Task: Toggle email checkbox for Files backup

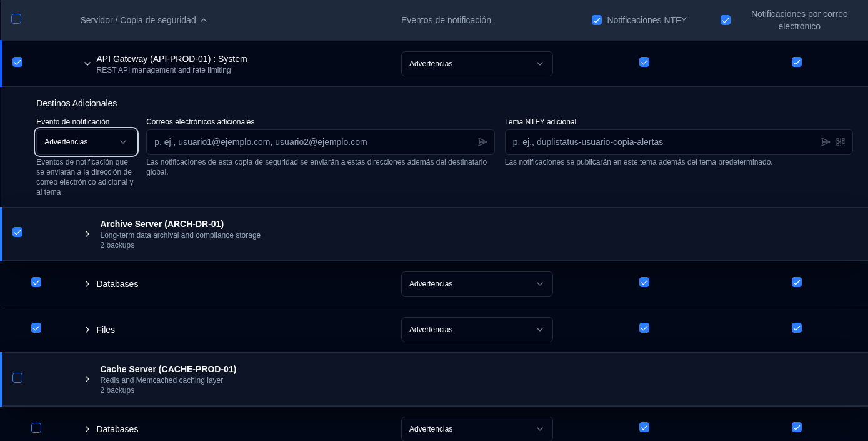Action: click(x=797, y=328)
